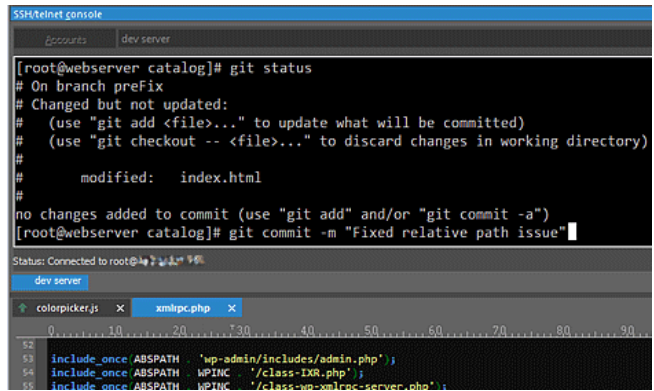The width and height of the screenshot is (654, 391).
Task: Click the '/class-IXR.php' code line
Action: [207, 373]
